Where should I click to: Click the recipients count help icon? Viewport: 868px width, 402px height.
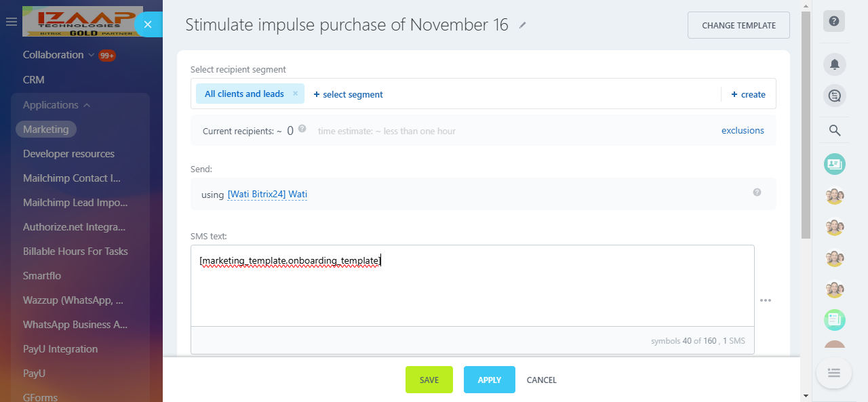coord(302,129)
